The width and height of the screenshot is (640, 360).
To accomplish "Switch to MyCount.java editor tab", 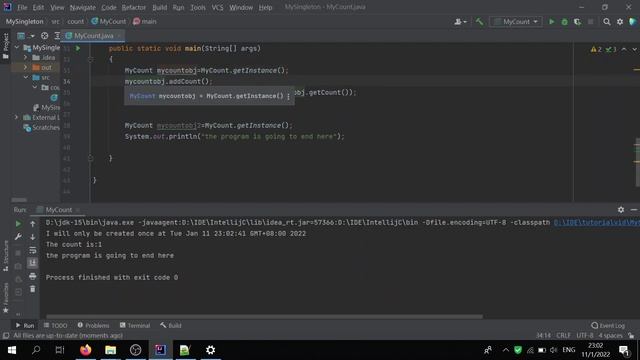I will (93, 36).
